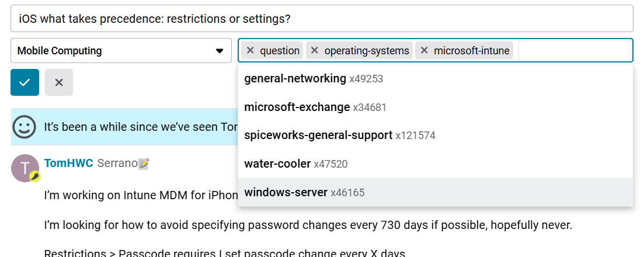
Task: Pick the spiceworks-general-support tag
Action: (x=318, y=135)
